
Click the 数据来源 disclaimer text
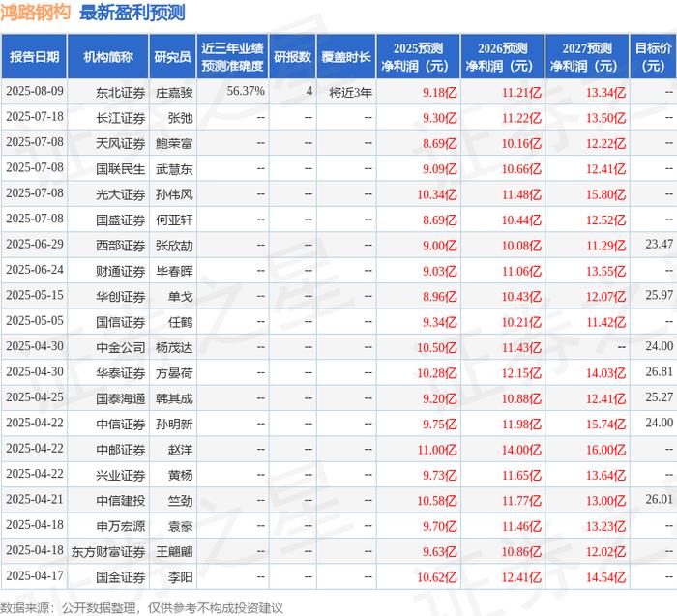point(141,608)
